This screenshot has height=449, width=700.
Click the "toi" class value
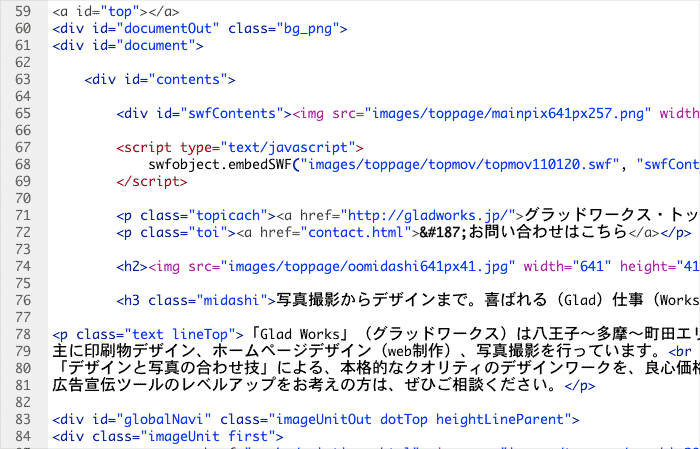click(212, 233)
